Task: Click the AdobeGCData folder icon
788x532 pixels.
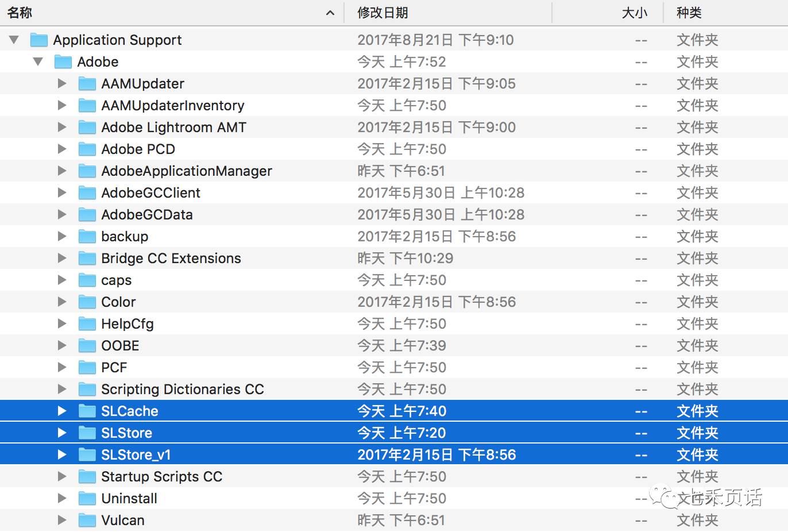Action: click(x=87, y=214)
